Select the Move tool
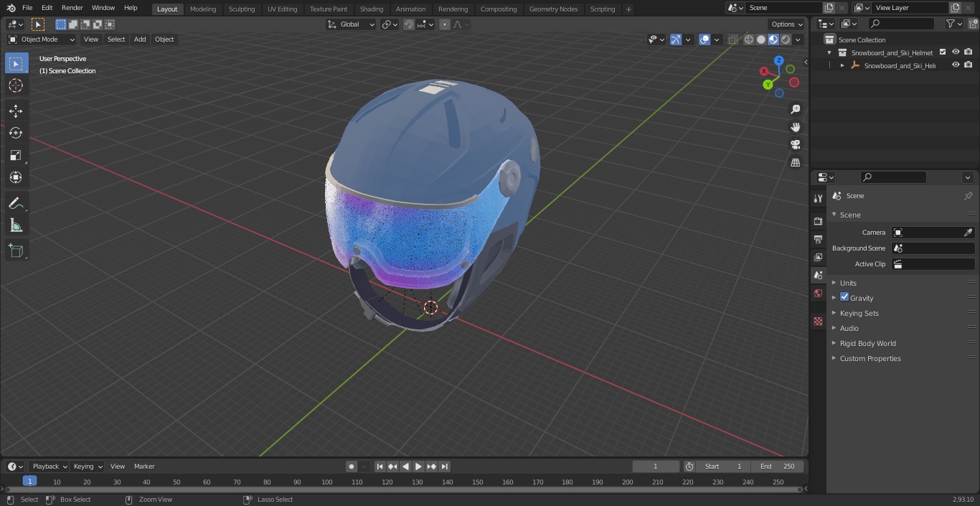Image resolution: width=980 pixels, height=506 pixels. click(16, 111)
